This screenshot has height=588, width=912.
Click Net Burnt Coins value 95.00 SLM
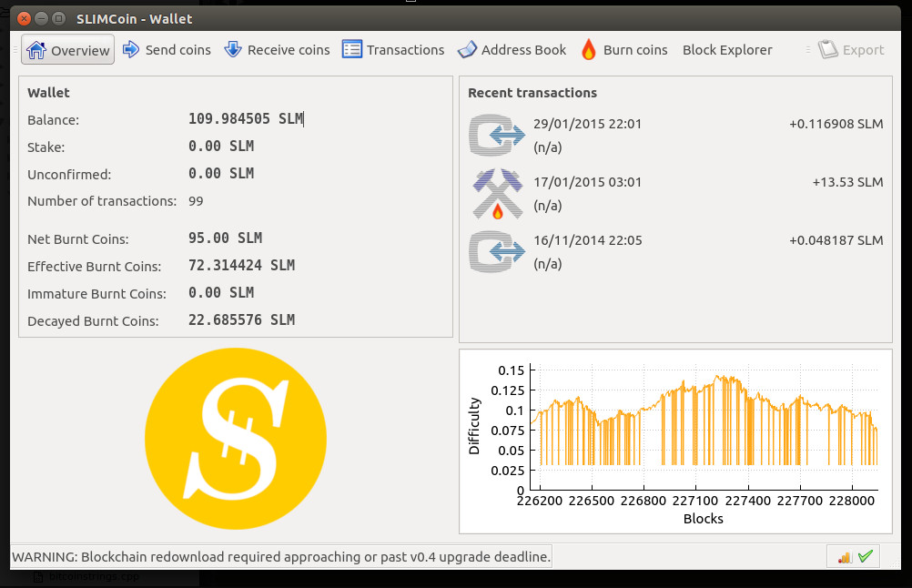[225, 238]
